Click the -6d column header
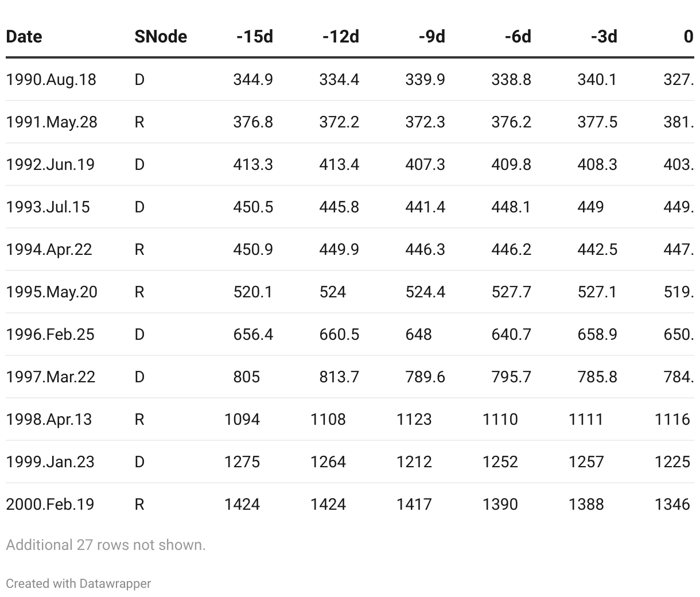Viewport: 700px width, 597px height. [518, 37]
